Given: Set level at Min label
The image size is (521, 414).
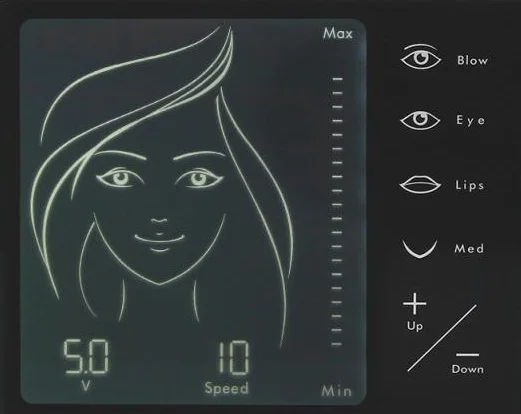Looking at the screenshot, I should (x=337, y=391).
